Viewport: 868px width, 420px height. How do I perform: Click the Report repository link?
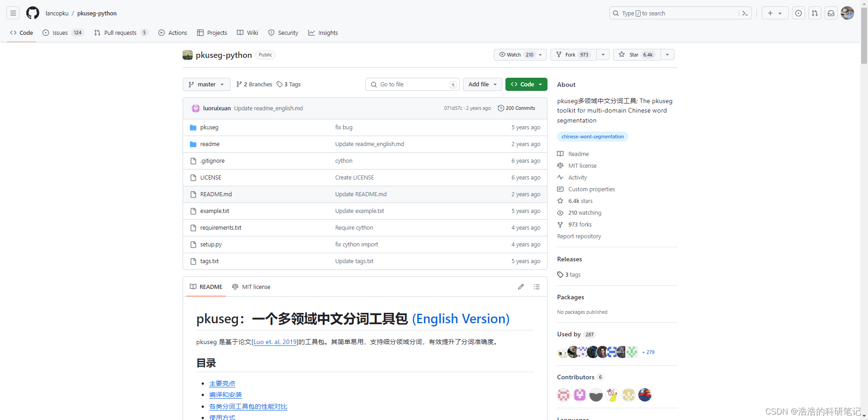tap(579, 236)
